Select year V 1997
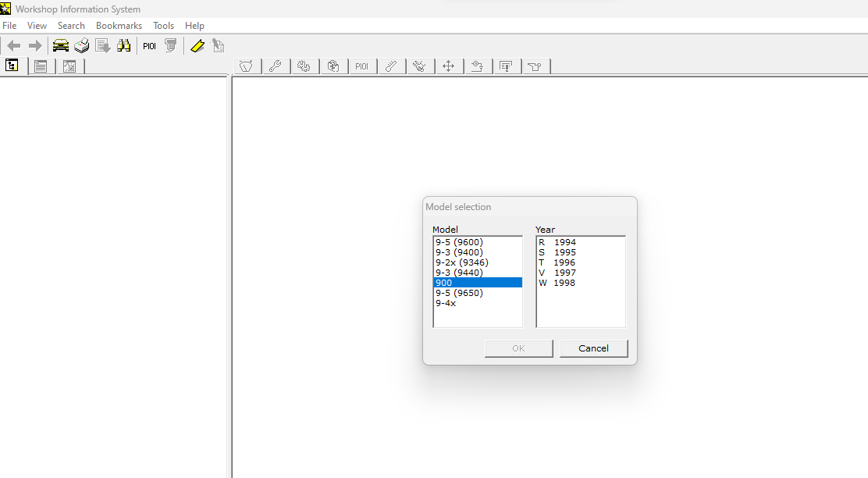The width and height of the screenshot is (868, 478). pyautogui.click(x=557, y=273)
